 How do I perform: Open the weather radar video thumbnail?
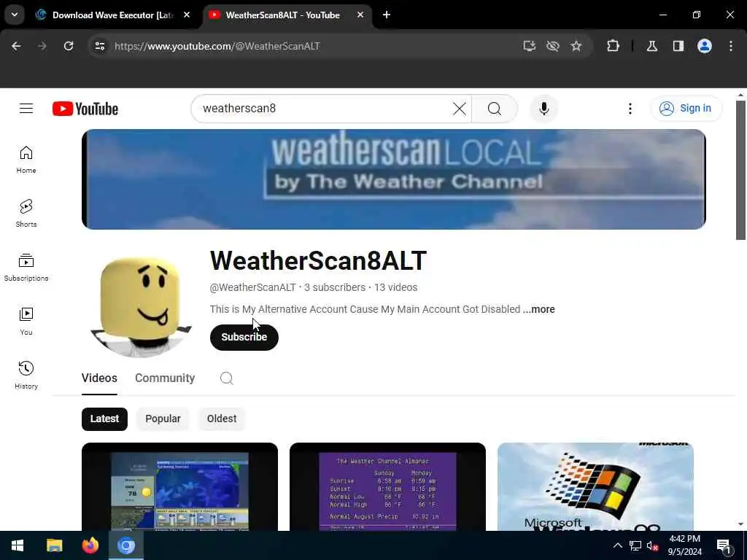[179, 486]
